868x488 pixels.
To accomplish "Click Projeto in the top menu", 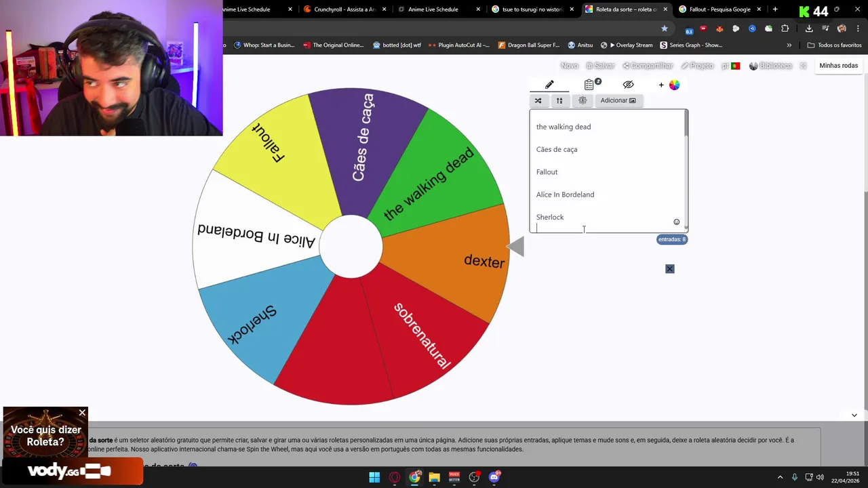I will (x=697, y=66).
